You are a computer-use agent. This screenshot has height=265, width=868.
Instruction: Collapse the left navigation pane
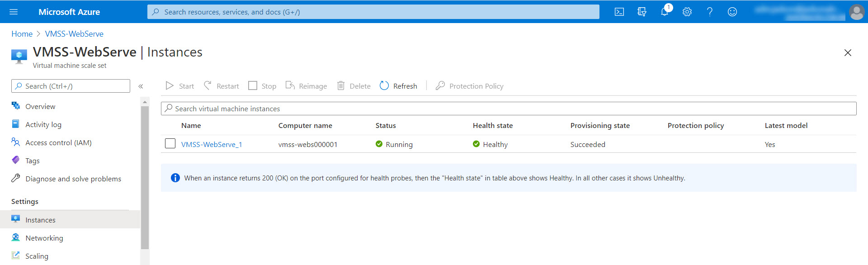click(141, 86)
